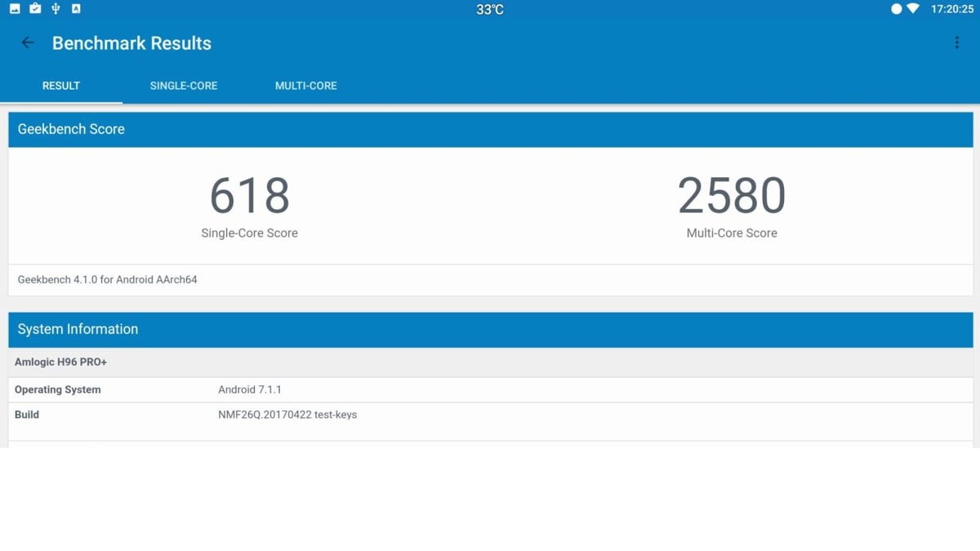The width and height of the screenshot is (980, 551).
Task: Navigate back using the back arrow
Action: point(28,42)
